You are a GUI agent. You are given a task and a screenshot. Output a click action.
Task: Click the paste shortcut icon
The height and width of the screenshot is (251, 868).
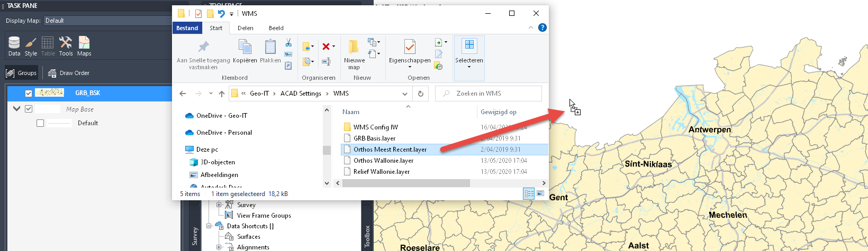click(x=288, y=66)
